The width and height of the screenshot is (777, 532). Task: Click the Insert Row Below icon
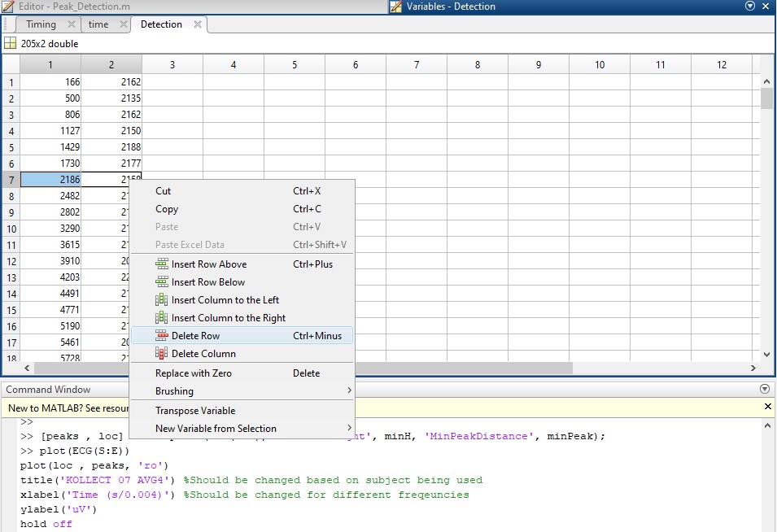pyautogui.click(x=161, y=282)
